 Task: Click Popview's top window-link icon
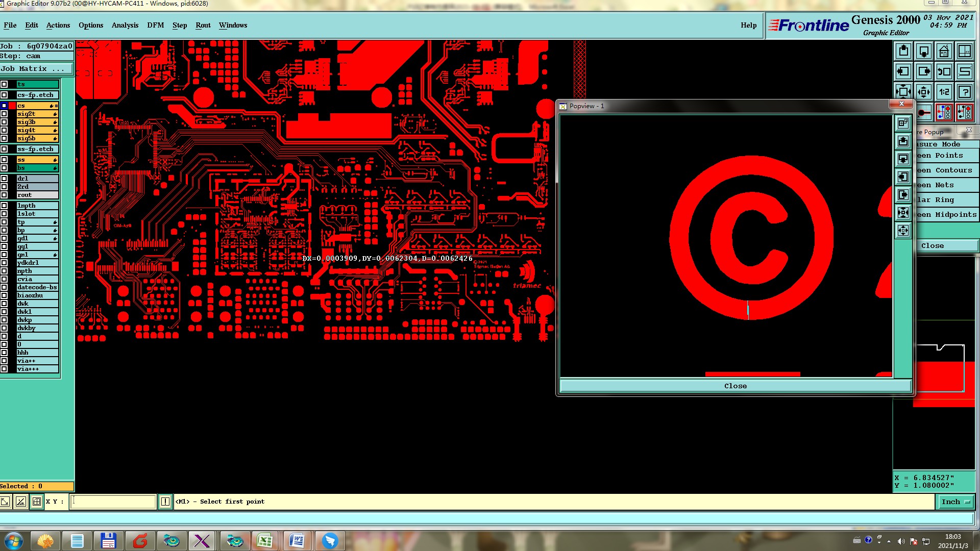(x=903, y=123)
